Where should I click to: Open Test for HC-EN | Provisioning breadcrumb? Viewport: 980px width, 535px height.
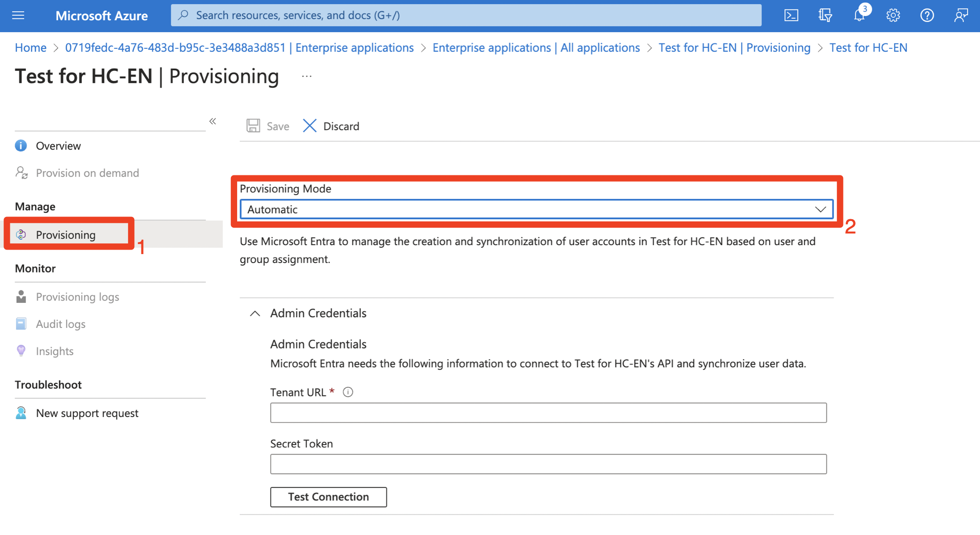[x=734, y=47]
